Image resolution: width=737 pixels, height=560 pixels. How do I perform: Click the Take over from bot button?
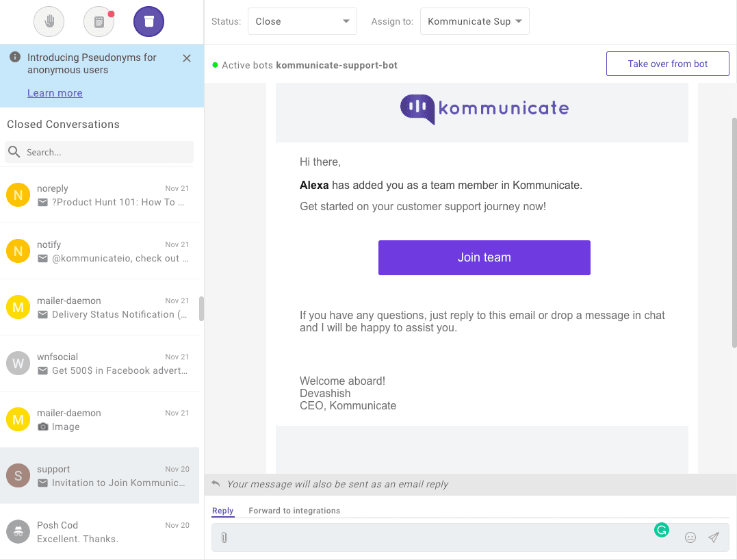pos(667,64)
